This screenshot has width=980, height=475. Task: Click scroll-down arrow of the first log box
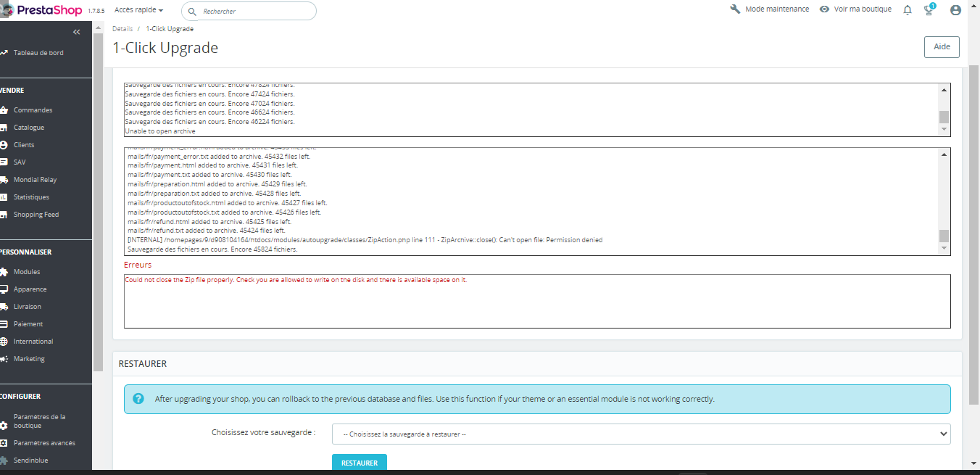click(x=944, y=129)
